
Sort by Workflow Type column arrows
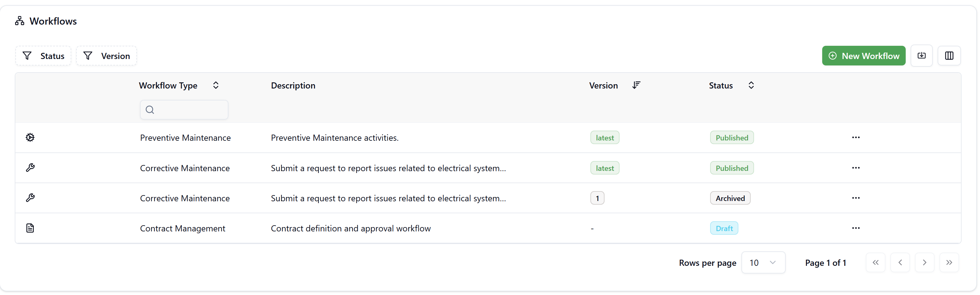point(216,85)
